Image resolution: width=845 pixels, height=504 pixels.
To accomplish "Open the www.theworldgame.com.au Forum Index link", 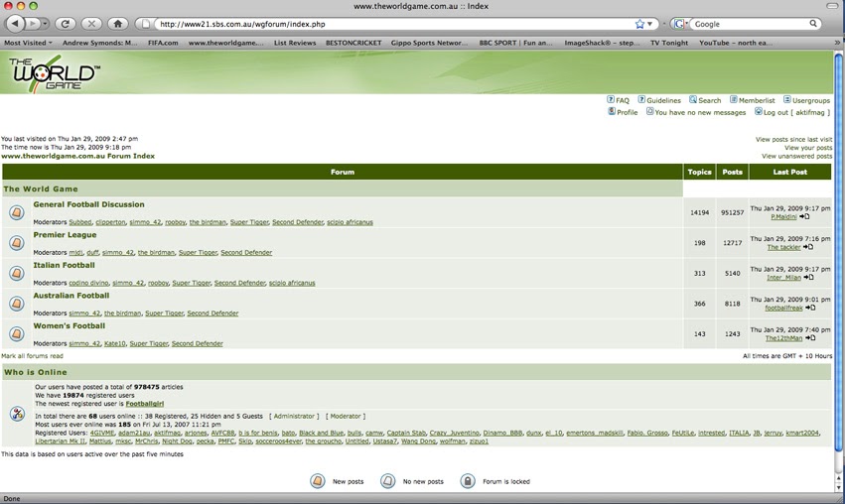I will 77,156.
